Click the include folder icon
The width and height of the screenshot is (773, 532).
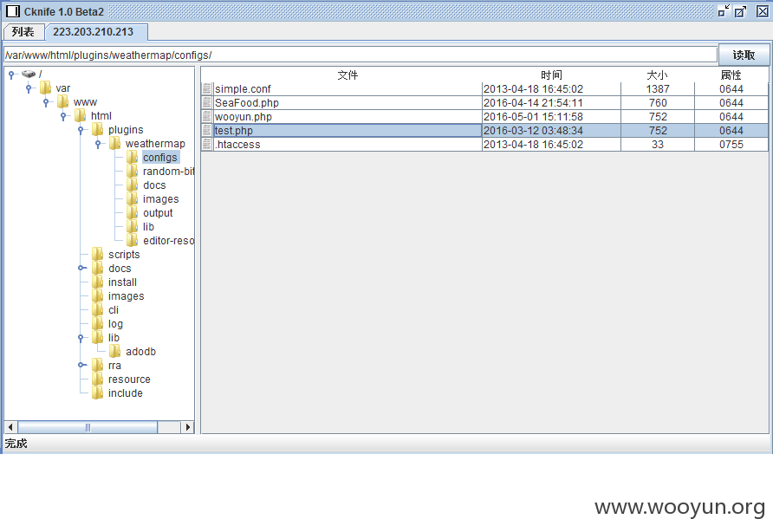point(98,393)
